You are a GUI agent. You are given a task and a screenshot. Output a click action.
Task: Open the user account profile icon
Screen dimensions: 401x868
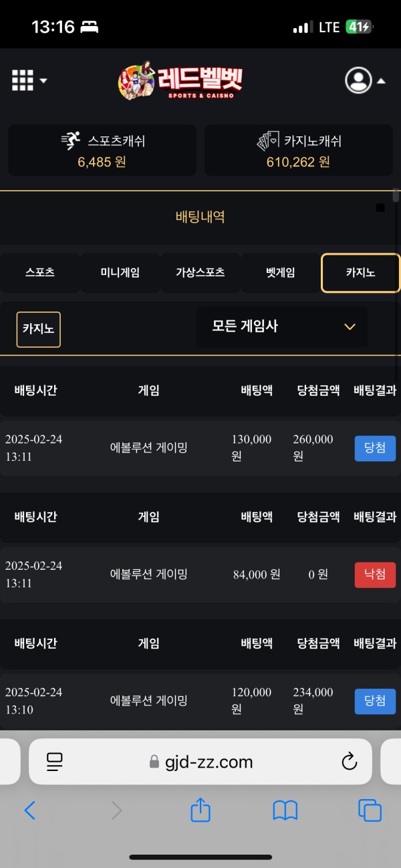point(360,80)
